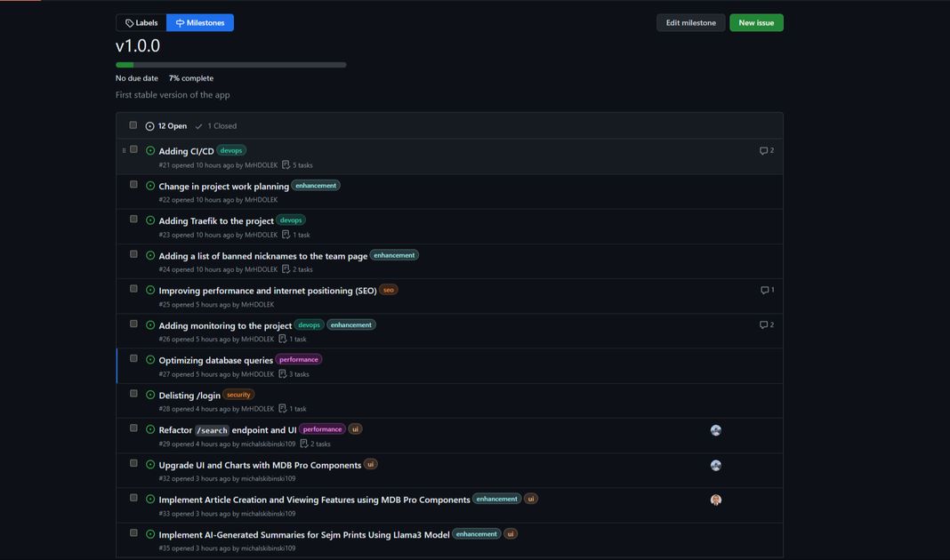
Task: Click the tasks icon under Optimizing database queries
Action: (282, 374)
